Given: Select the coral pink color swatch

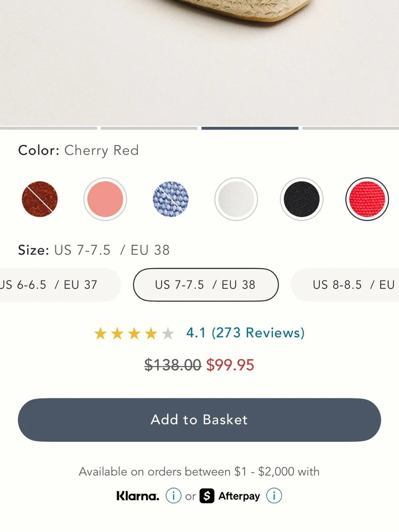Looking at the screenshot, I should click(x=105, y=199).
